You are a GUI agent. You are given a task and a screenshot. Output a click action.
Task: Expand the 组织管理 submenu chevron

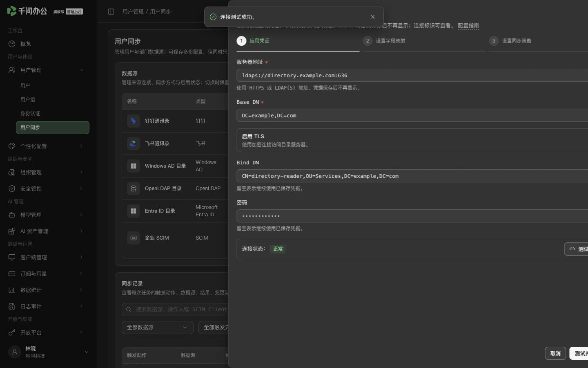[81, 172]
